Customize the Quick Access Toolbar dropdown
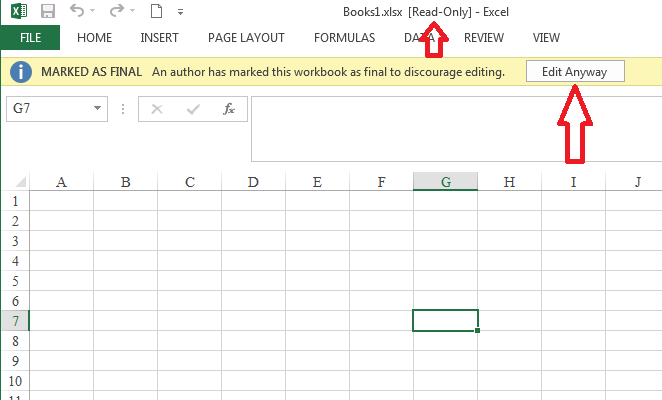The image size is (662, 400). point(180,12)
